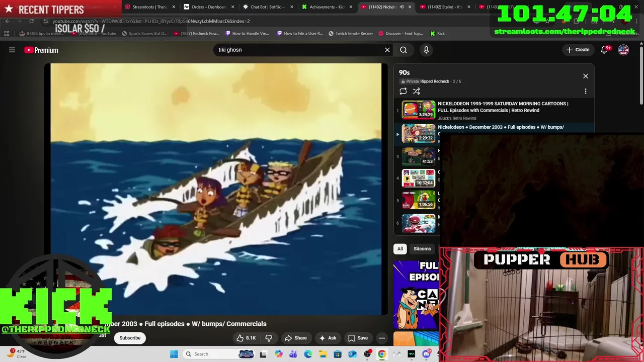Screen dimensions: 644x362
Task: Open 'How to File a User R...' bookmark
Action: 300,34
